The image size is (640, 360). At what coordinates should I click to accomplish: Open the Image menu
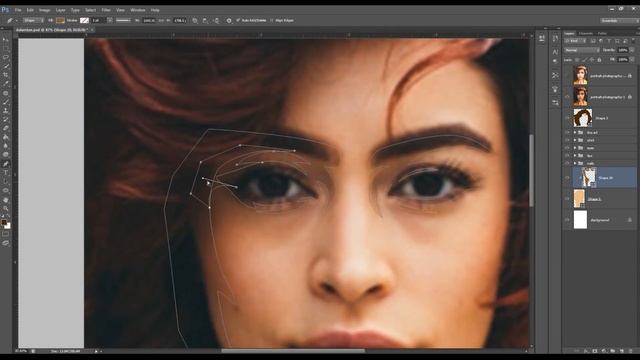tap(44, 10)
